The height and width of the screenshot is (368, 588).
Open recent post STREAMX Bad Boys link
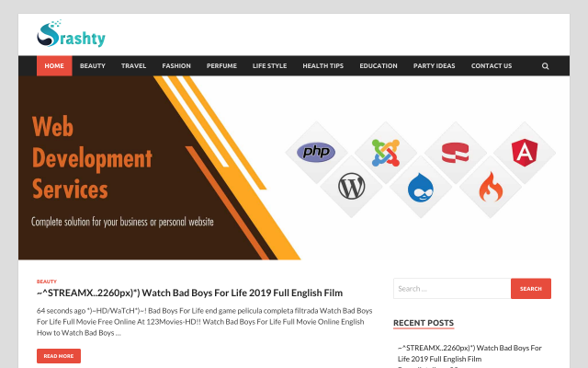[469, 353]
